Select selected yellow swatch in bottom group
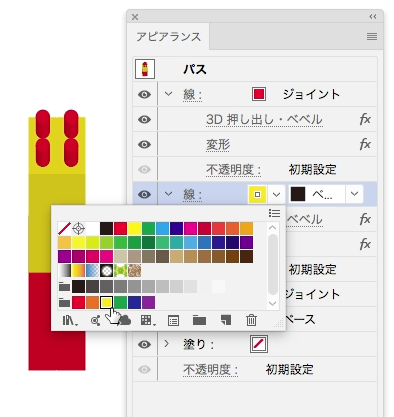 tap(106, 303)
